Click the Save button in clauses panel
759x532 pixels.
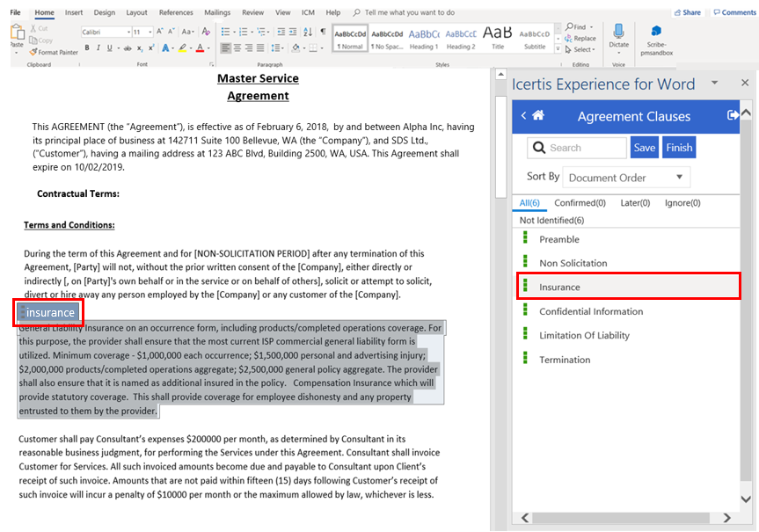click(x=644, y=148)
